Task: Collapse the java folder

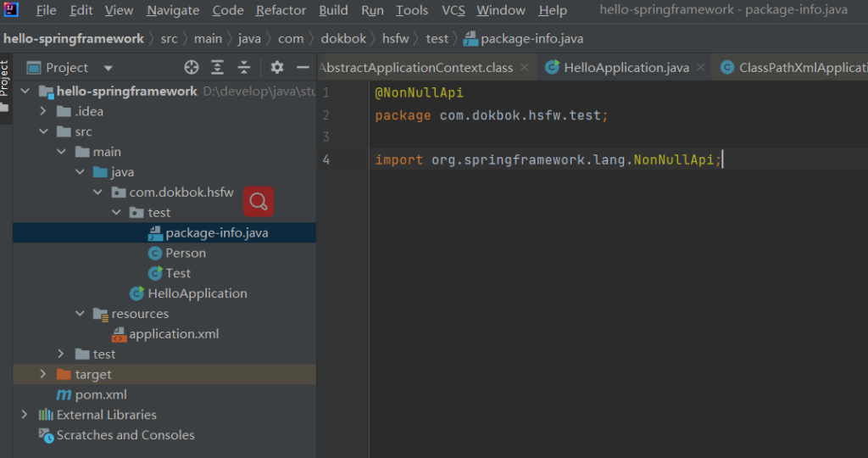Action: coord(80,172)
